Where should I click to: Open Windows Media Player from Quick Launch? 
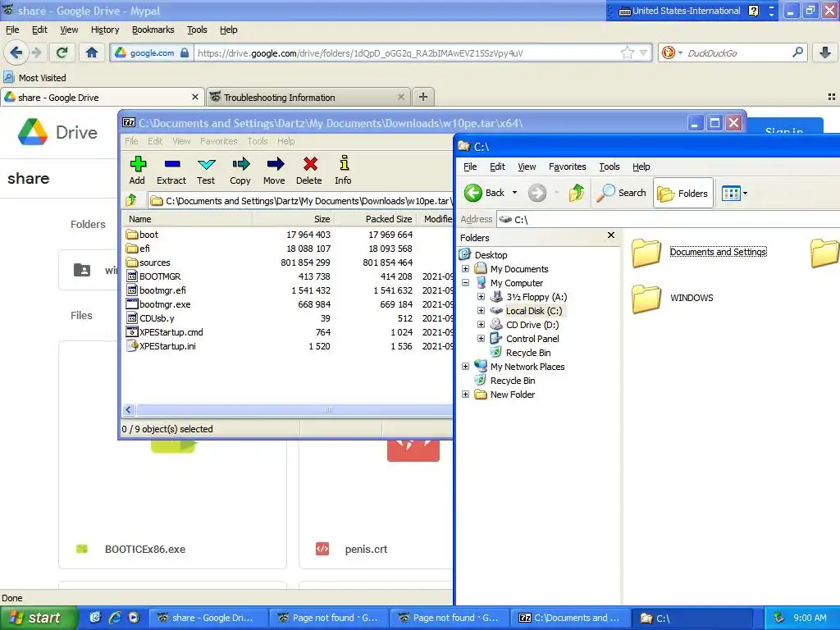point(134,618)
